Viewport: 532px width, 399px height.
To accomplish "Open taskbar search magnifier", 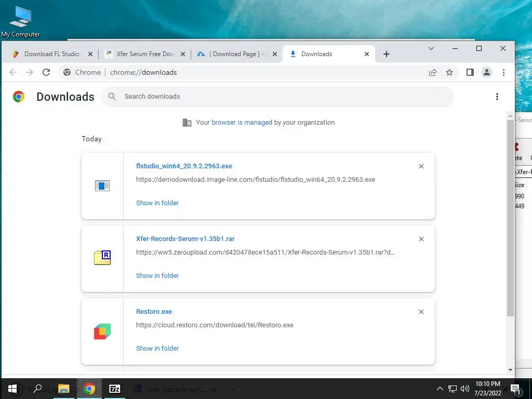I will (x=37, y=389).
